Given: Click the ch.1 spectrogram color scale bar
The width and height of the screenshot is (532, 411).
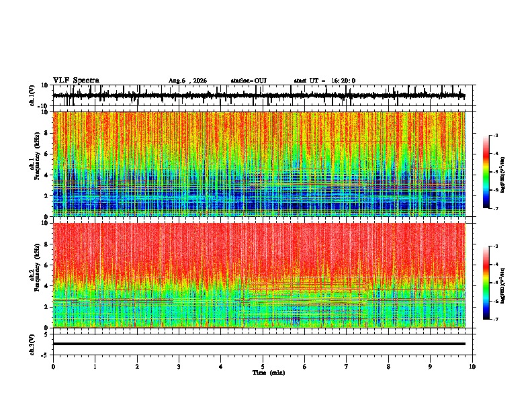Looking at the screenshot, I should (x=486, y=172).
